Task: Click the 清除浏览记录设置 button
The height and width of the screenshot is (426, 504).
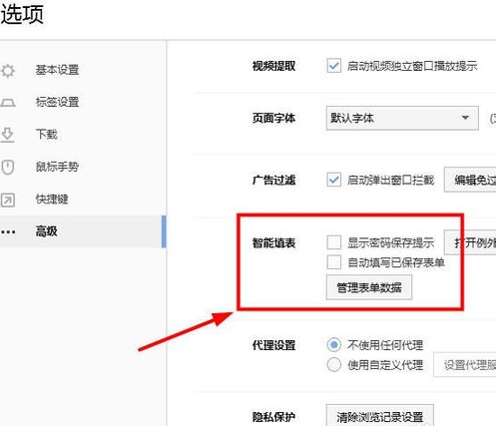Action: (x=380, y=415)
